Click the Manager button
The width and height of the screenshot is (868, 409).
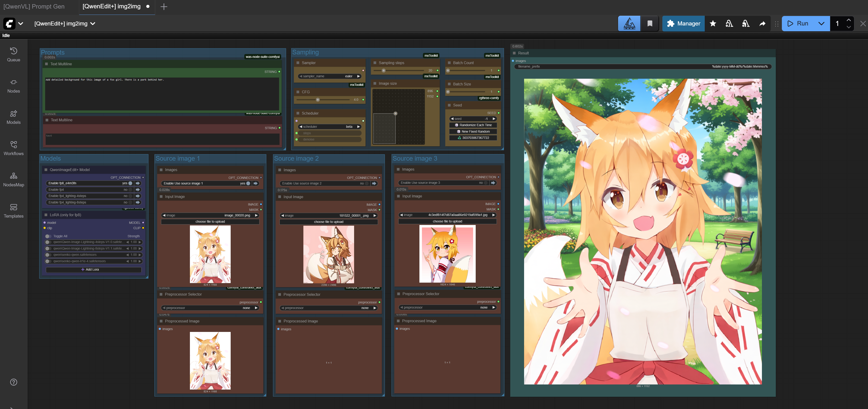(x=683, y=24)
